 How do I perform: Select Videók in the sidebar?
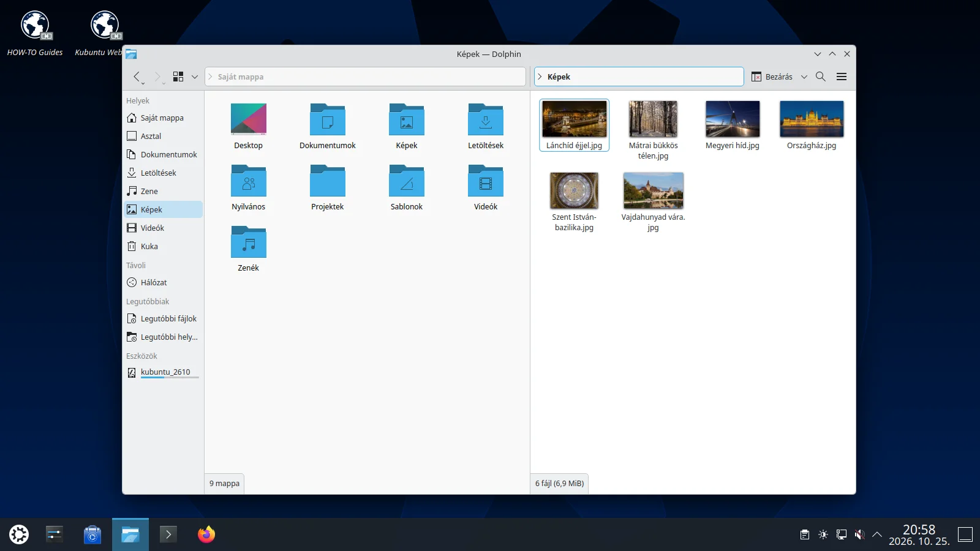point(163,228)
